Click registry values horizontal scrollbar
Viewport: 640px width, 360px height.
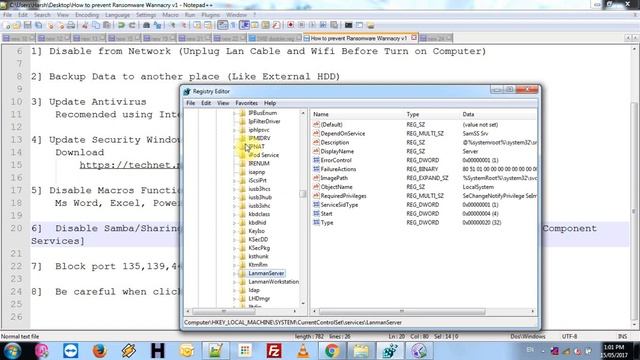coord(402,312)
